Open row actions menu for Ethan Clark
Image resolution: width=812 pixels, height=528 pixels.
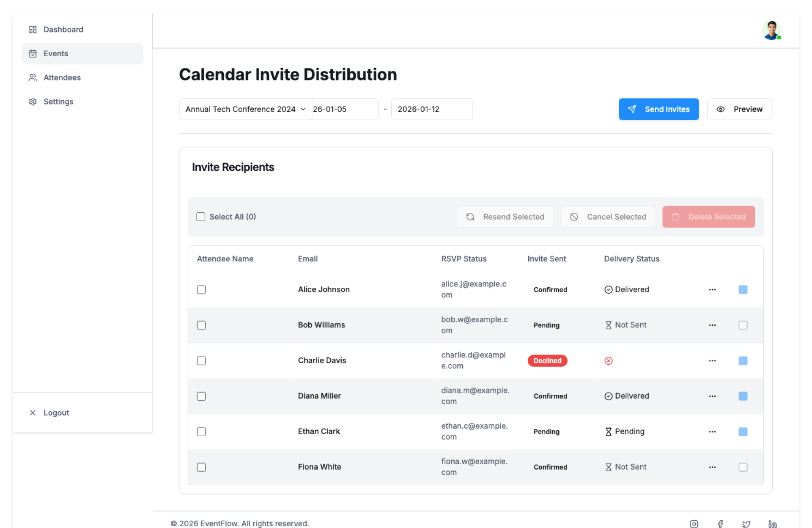712,432
